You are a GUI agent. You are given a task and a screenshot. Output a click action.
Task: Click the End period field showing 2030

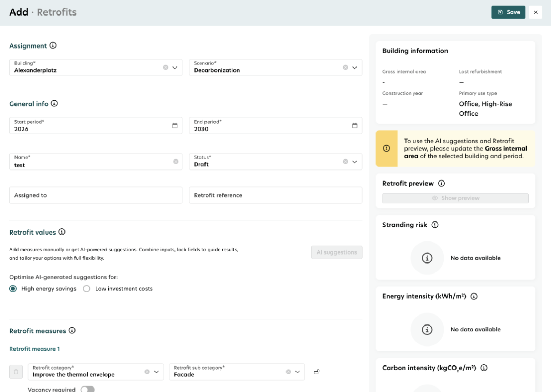275,126
